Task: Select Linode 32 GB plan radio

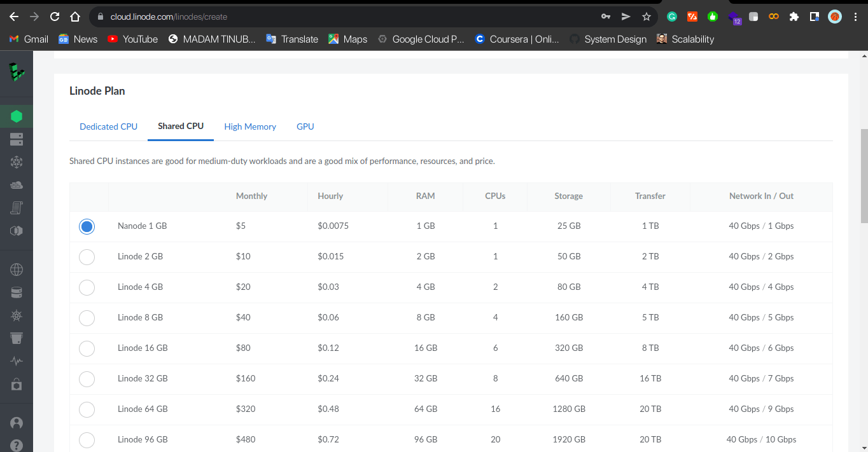Action: point(87,379)
